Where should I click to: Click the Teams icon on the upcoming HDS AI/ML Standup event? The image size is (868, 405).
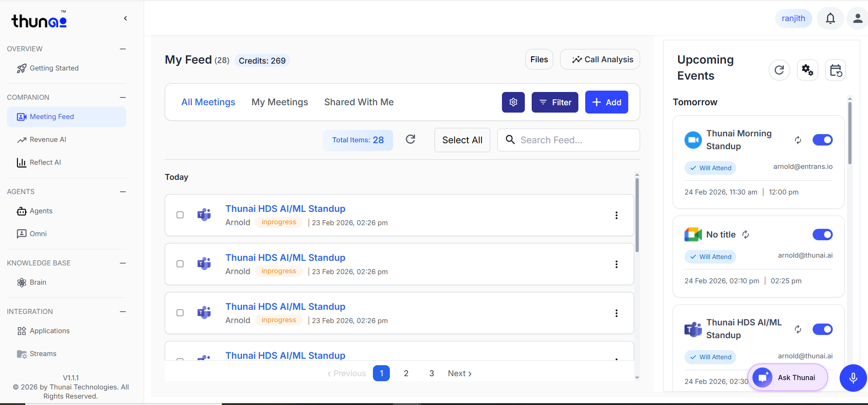click(693, 329)
